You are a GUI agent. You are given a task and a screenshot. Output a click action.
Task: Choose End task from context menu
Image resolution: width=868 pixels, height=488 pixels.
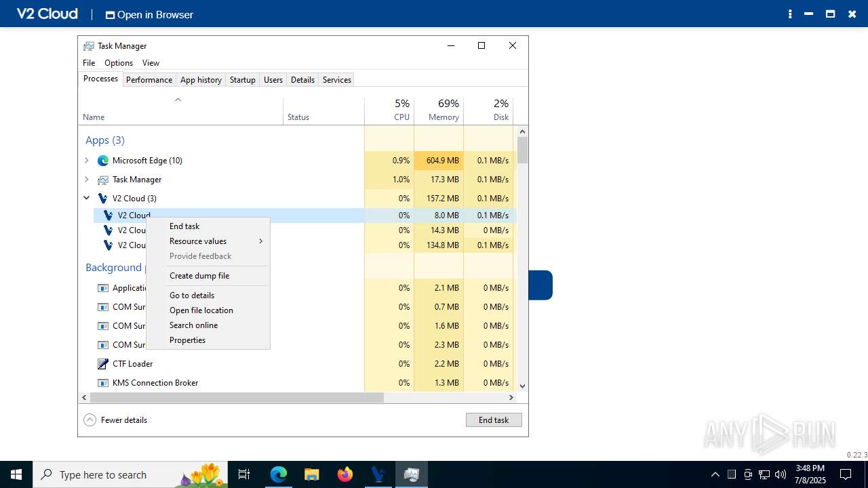click(208, 226)
